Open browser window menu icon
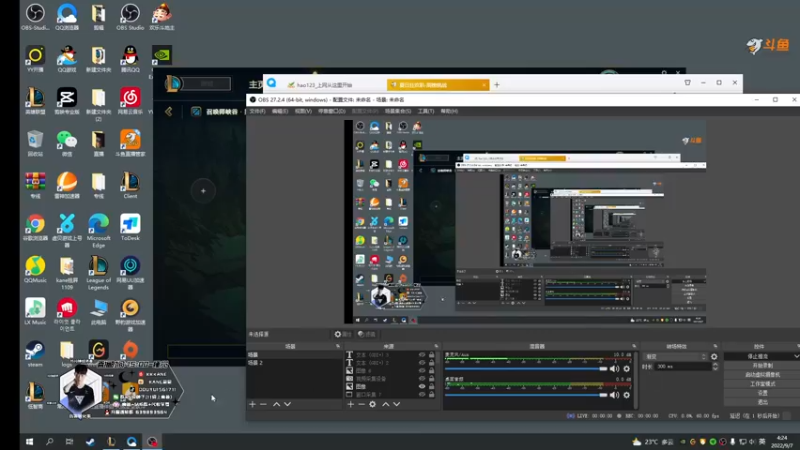This screenshot has height=450, width=800. [687, 83]
